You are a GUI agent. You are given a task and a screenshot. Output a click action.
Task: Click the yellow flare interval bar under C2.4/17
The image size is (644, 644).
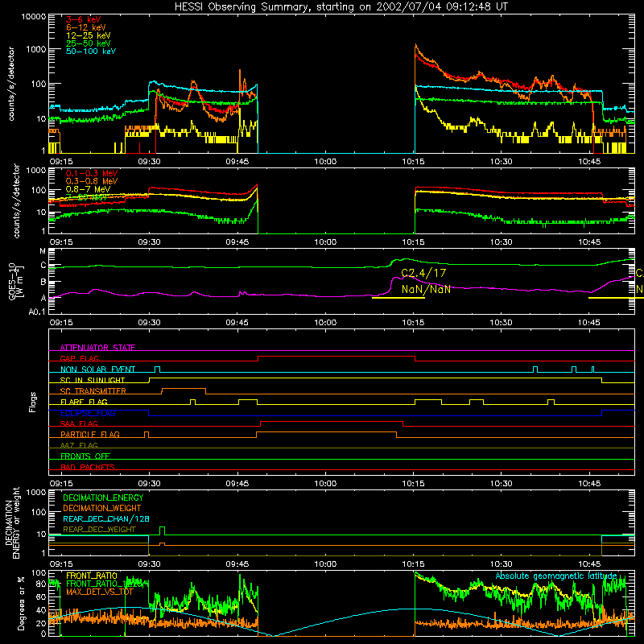coord(398,298)
